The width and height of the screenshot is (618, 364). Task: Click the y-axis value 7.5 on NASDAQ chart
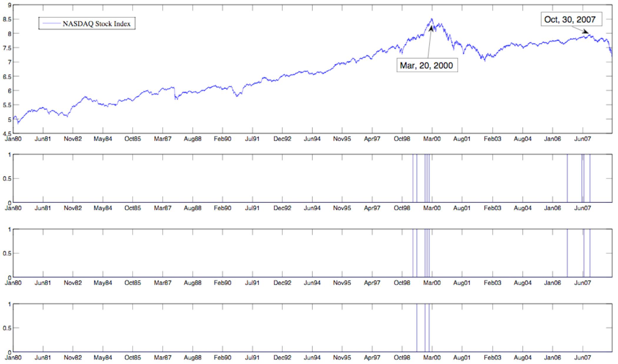coord(7,48)
